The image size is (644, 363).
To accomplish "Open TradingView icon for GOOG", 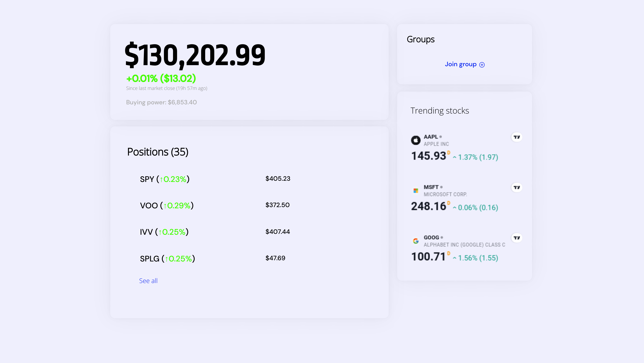I will [x=516, y=238].
